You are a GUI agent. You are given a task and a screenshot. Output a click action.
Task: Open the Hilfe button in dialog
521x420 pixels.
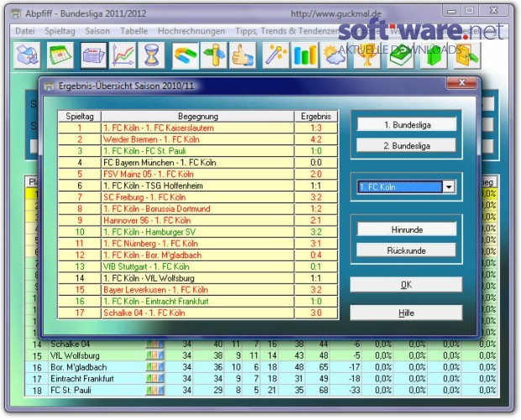tap(406, 312)
